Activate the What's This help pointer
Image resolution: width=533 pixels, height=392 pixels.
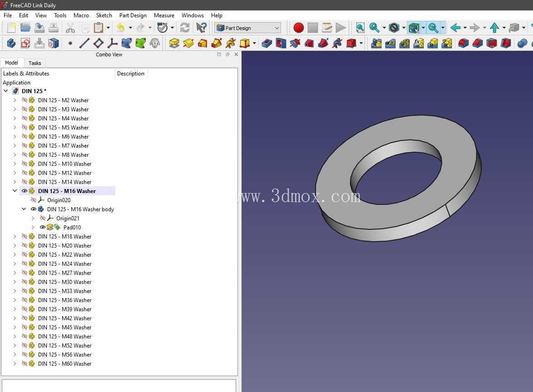[x=201, y=28]
